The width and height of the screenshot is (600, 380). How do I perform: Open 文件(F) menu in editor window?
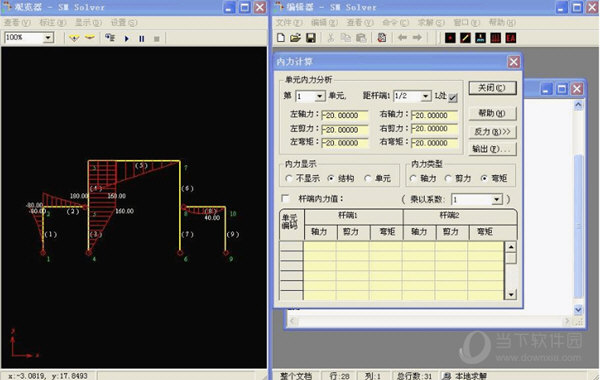point(289,23)
